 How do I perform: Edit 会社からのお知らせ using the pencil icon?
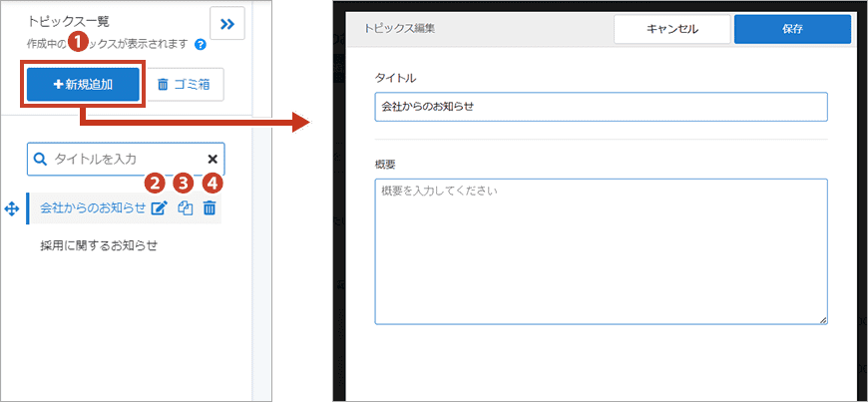tap(158, 208)
